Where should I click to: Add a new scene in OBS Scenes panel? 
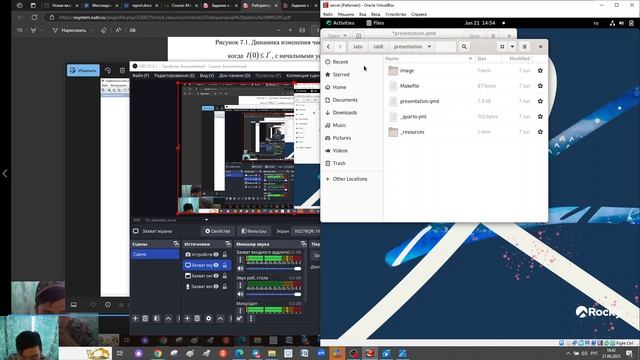[x=136, y=318]
